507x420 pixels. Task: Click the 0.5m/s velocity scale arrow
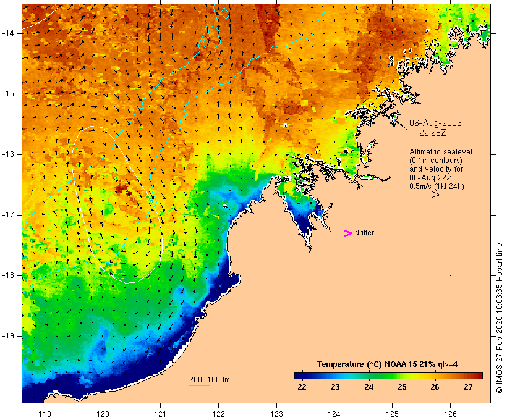click(428, 195)
